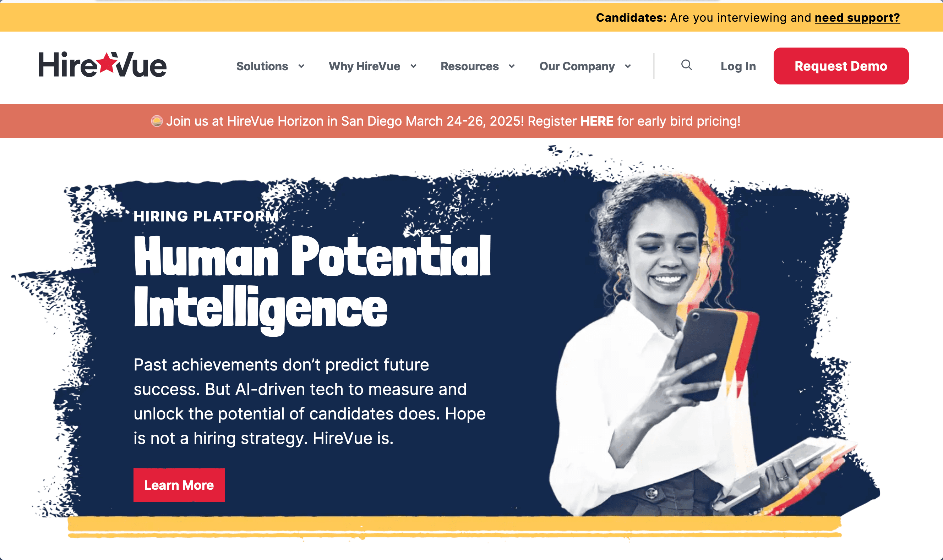Open the Why HireVue menu item
Image resolution: width=943 pixels, height=560 pixels.
[x=364, y=66]
